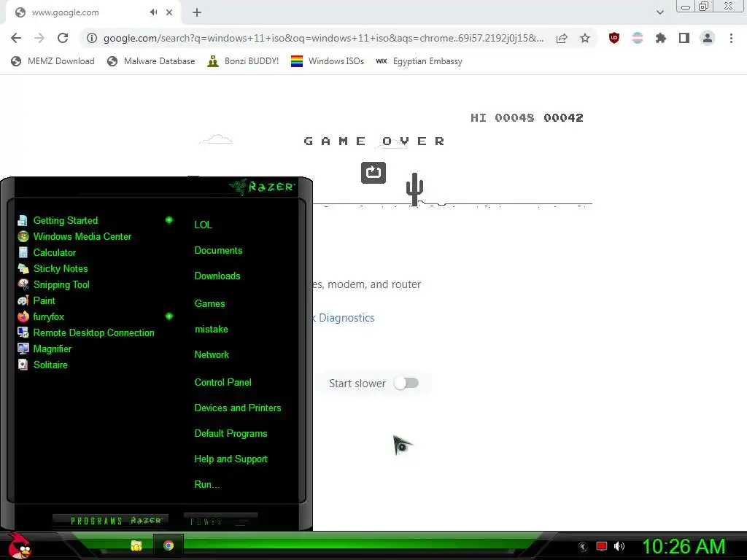This screenshot has height=560, width=747.
Task: Open Devices and Printers
Action: (x=238, y=408)
